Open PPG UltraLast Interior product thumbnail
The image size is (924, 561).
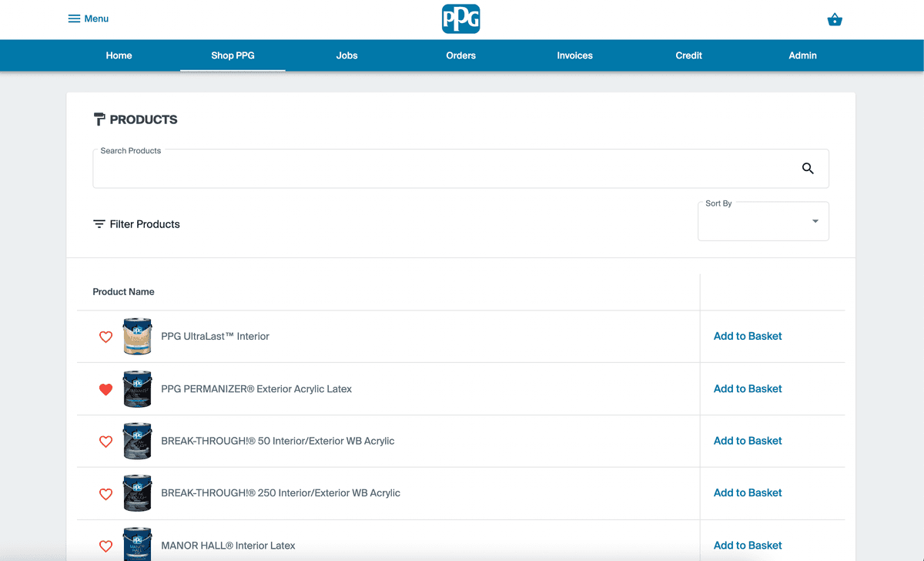(137, 336)
